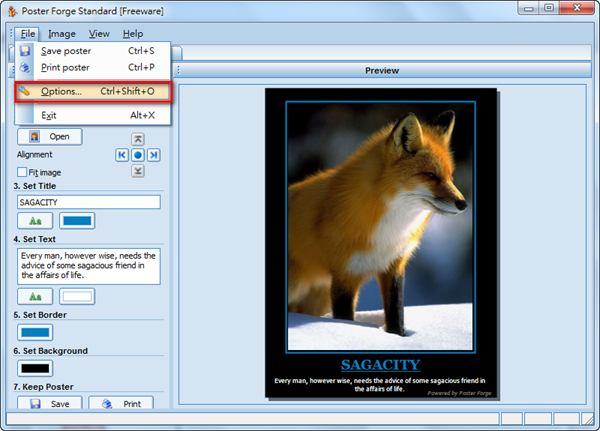
Task: Click the align right arrow icon
Action: 154,155
